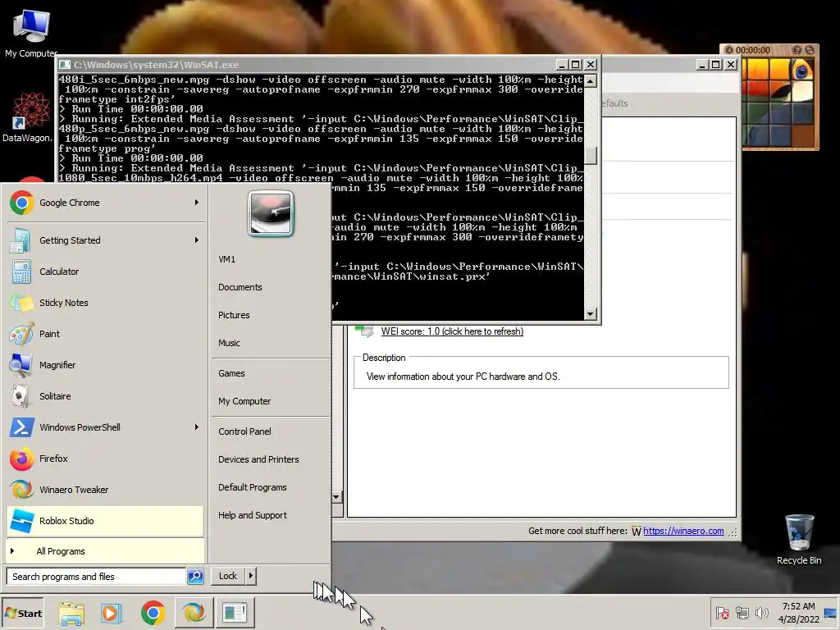
Task: Open Calculator from Start menu
Action: coord(106,272)
